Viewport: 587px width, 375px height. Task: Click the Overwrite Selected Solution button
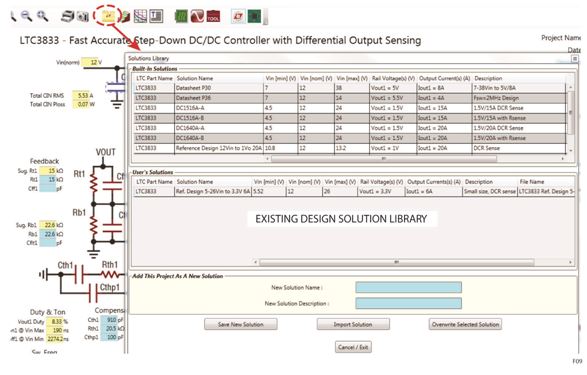pyautogui.click(x=465, y=324)
